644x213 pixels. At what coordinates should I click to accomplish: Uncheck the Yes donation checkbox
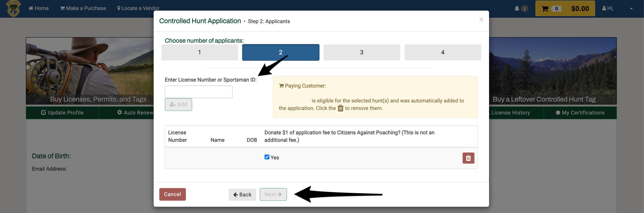[267, 157]
